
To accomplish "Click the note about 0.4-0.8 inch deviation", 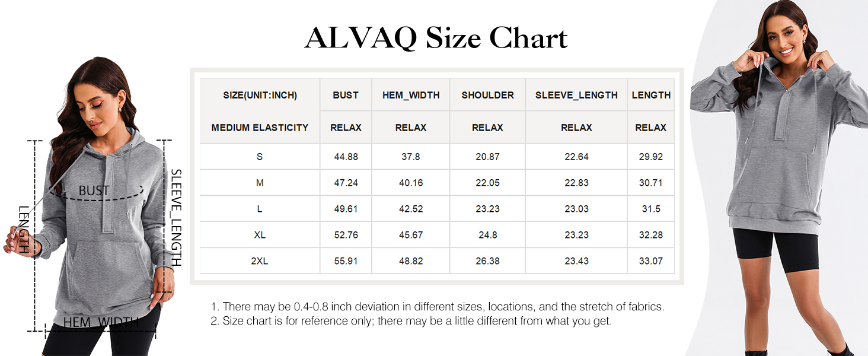I will [438, 307].
